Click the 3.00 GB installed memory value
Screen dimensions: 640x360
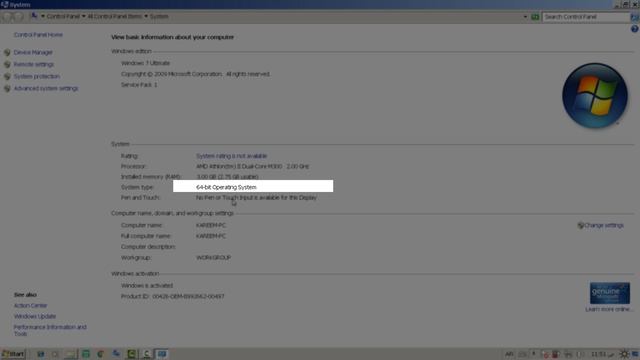point(227,177)
